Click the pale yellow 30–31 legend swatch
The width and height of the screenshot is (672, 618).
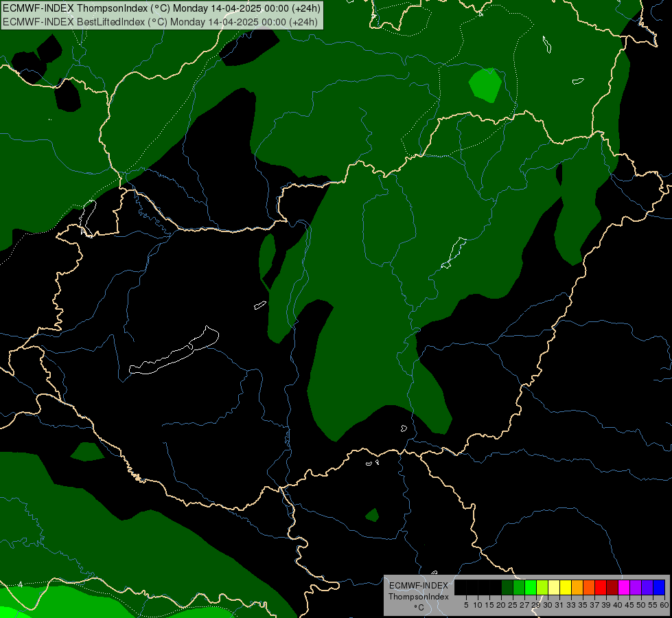(554, 587)
